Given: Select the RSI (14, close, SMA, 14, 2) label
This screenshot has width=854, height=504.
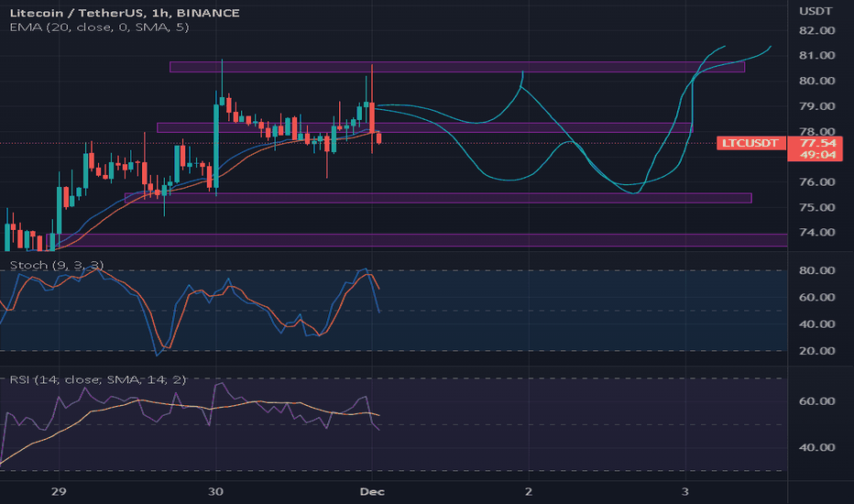Looking at the screenshot, I should click(x=98, y=379).
